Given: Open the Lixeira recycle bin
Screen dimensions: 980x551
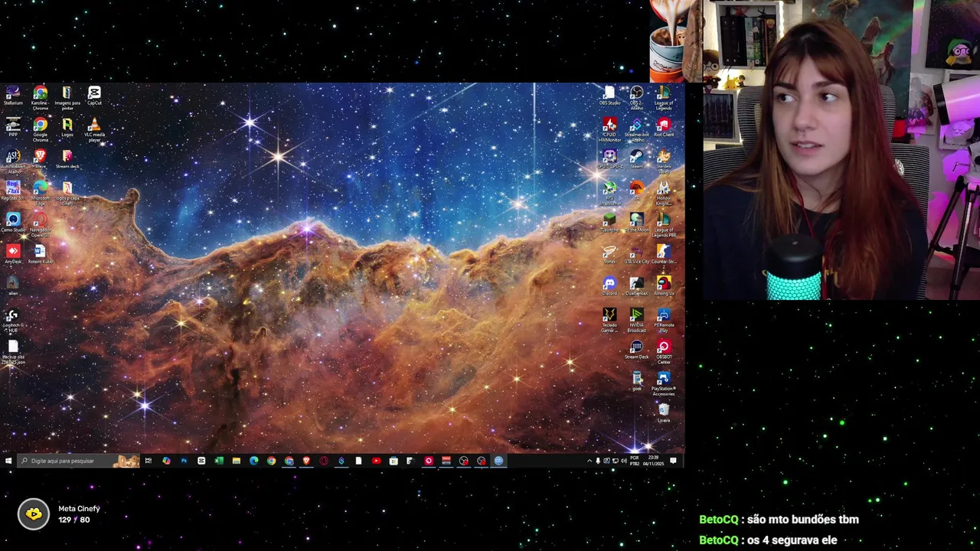Looking at the screenshot, I should click(x=664, y=413).
